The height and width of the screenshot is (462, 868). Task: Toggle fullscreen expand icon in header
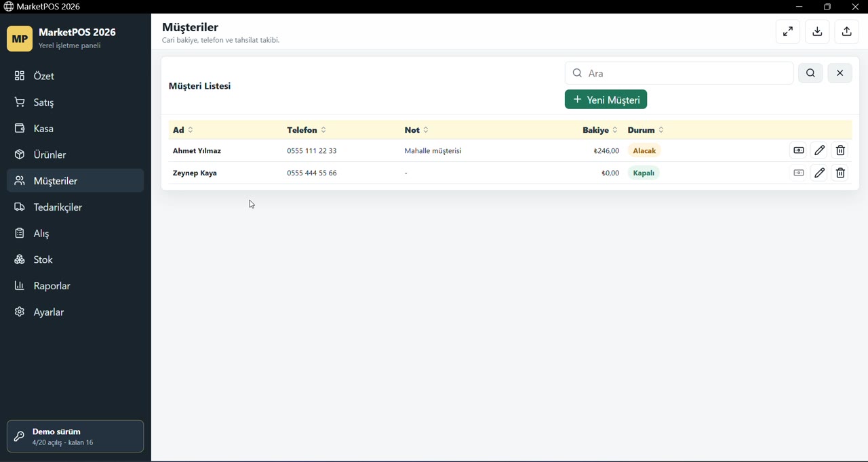[x=788, y=32]
